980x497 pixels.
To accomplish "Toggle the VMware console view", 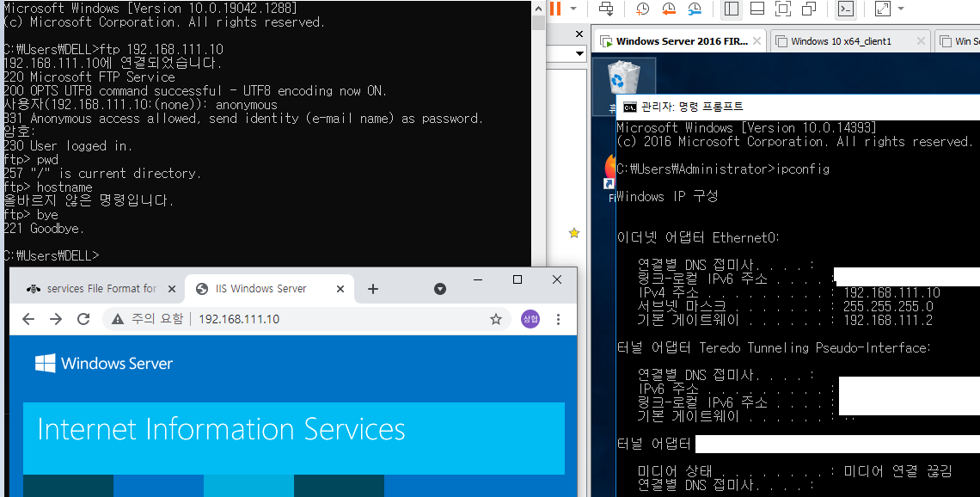I will 846,9.
